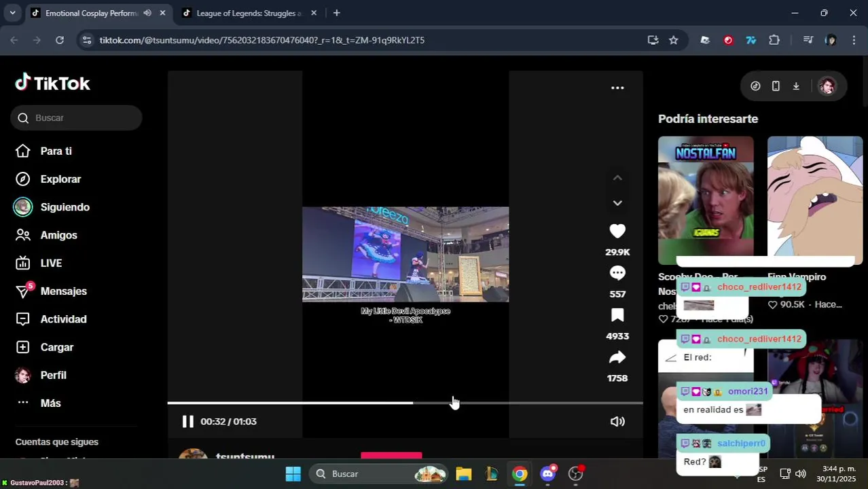This screenshot has width=868, height=489.
Task: Like the video with the heart icon
Action: (617, 231)
